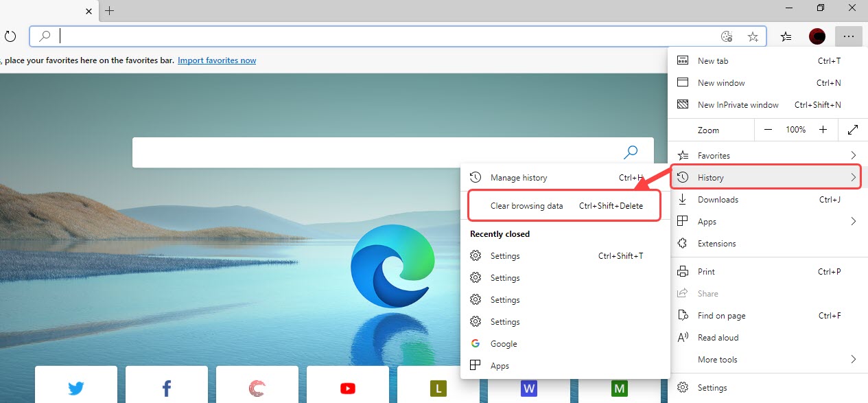
Task: Reopen Settings with Ctrl+Shift+T shortcut row
Action: (565, 256)
